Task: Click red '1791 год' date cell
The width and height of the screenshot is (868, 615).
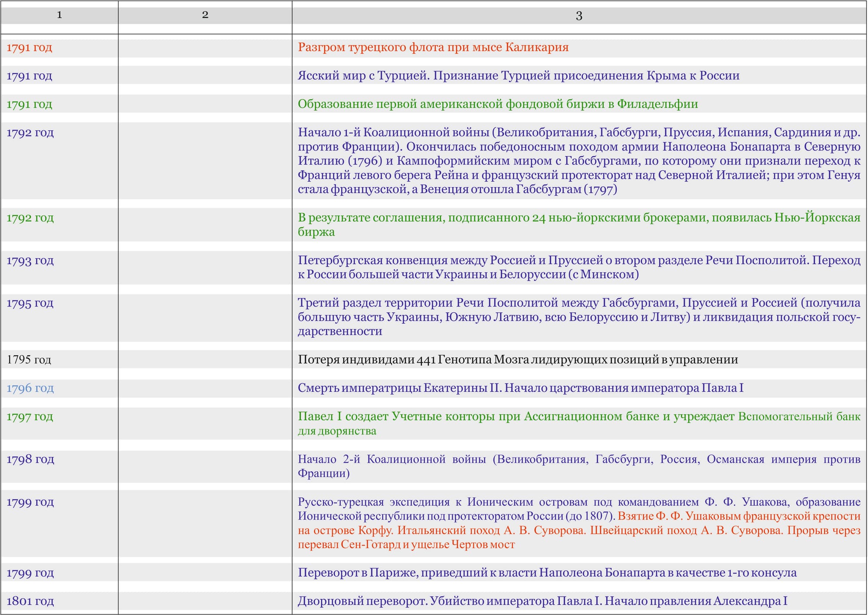Action: 30,48
